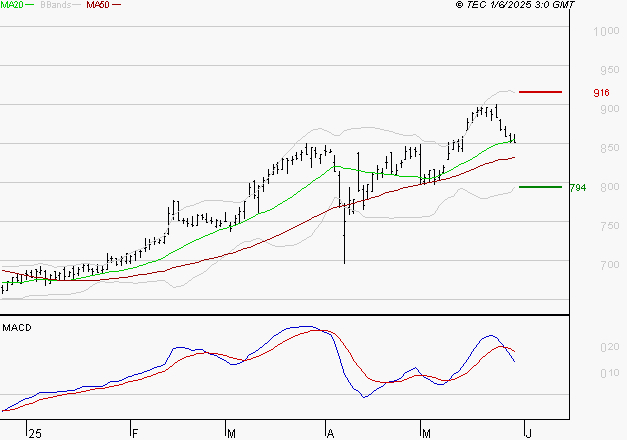Click the MACD panel label
Screen dimensions: 627x440
pyautogui.click(x=17, y=328)
